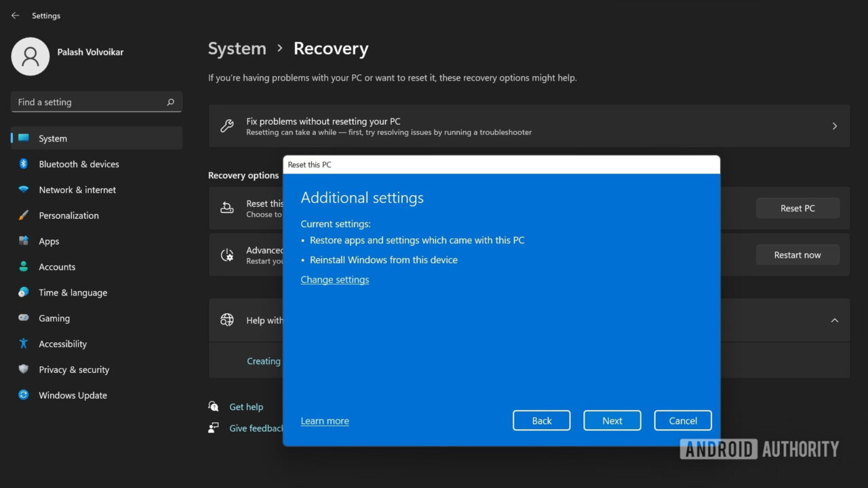Expand the Fix problems troubleshooter row

[835, 126]
